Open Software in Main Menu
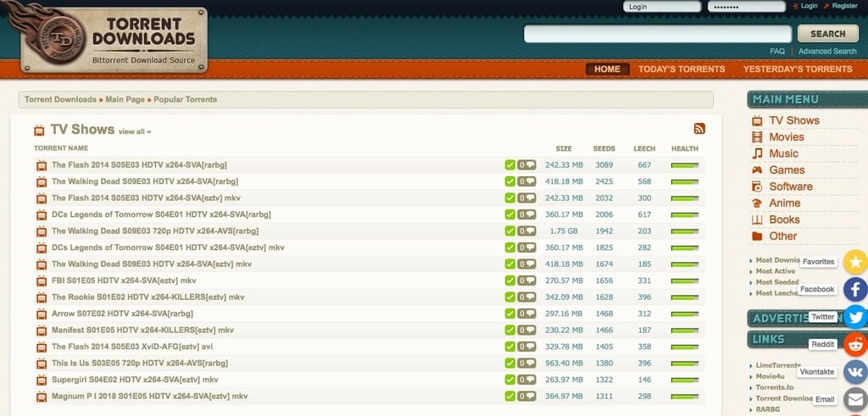 [791, 186]
